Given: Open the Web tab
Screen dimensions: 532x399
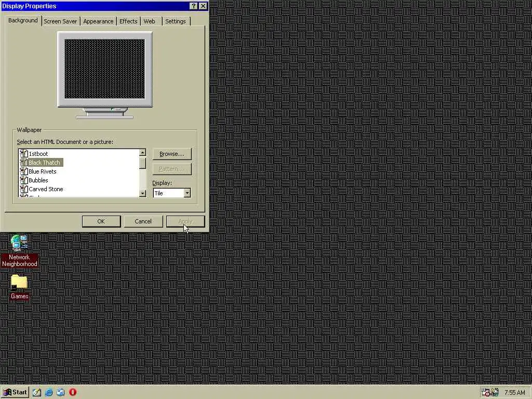Looking at the screenshot, I should click(149, 21).
